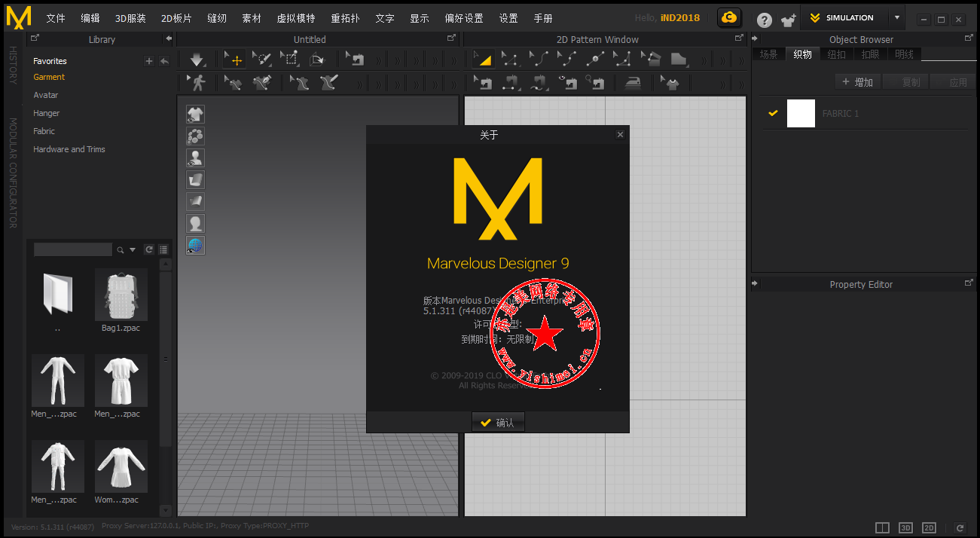Image resolution: width=980 pixels, height=538 pixels.
Task: Collapse the Library panel arrow
Action: tap(167, 39)
